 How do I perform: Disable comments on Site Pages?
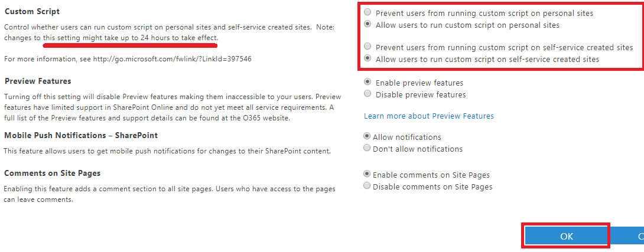tap(367, 186)
